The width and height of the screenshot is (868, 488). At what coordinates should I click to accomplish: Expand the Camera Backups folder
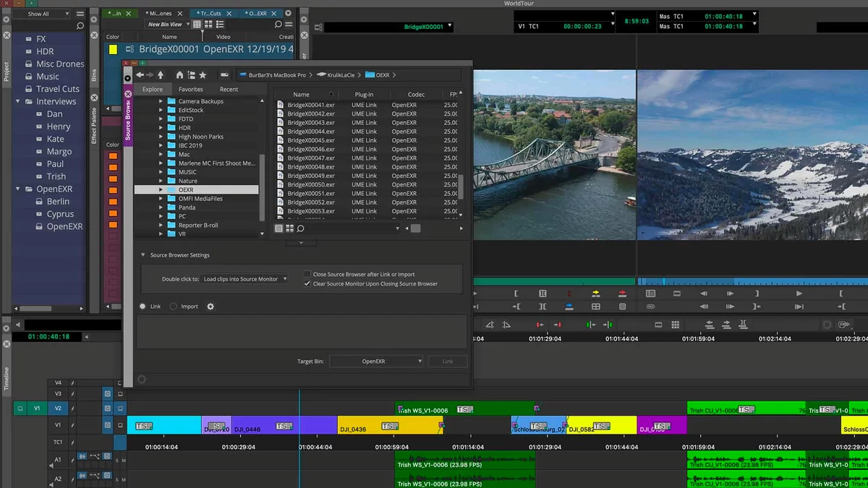161,101
